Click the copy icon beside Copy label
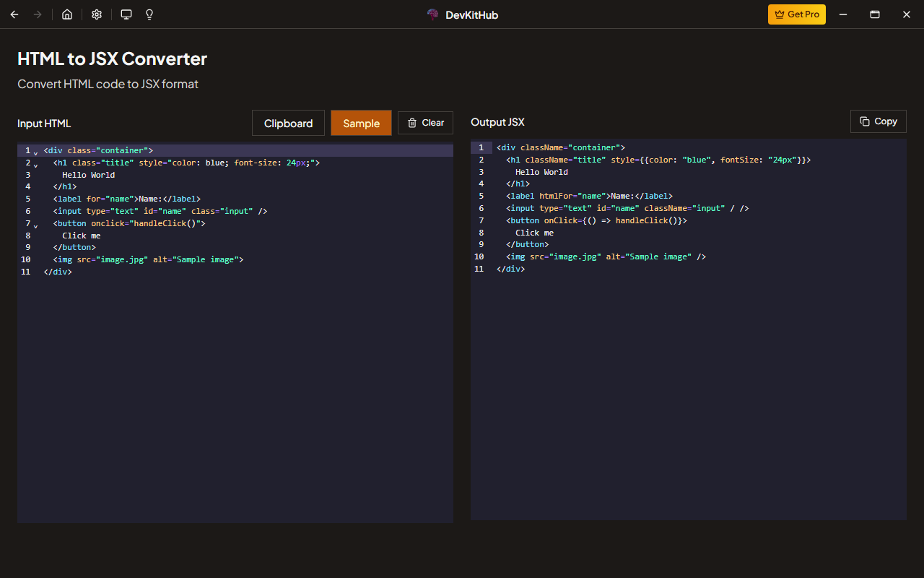 (x=865, y=121)
